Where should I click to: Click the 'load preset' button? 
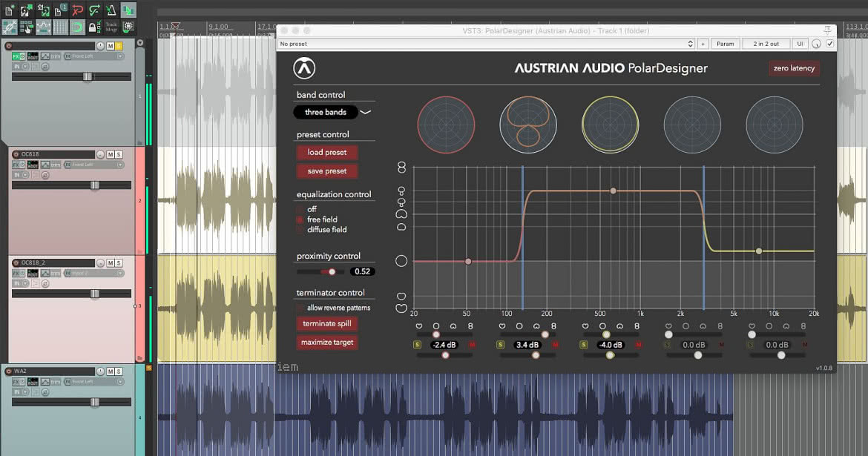click(327, 152)
